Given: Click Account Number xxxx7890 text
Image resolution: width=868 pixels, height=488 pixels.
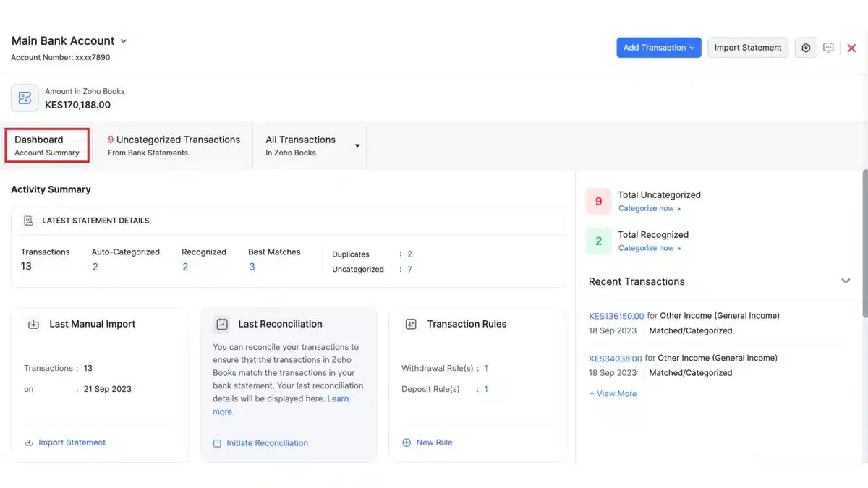Looking at the screenshot, I should (x=61, y=57).
